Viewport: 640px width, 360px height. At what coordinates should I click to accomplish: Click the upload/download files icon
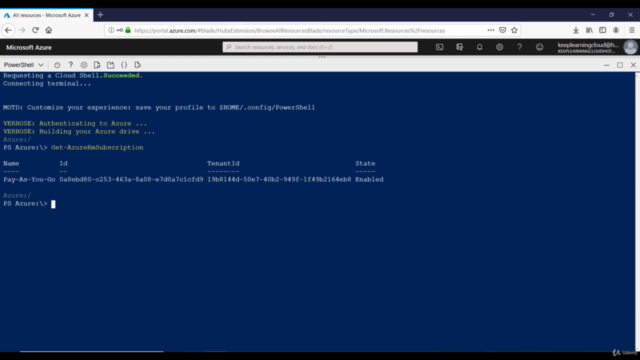(97, 65)
